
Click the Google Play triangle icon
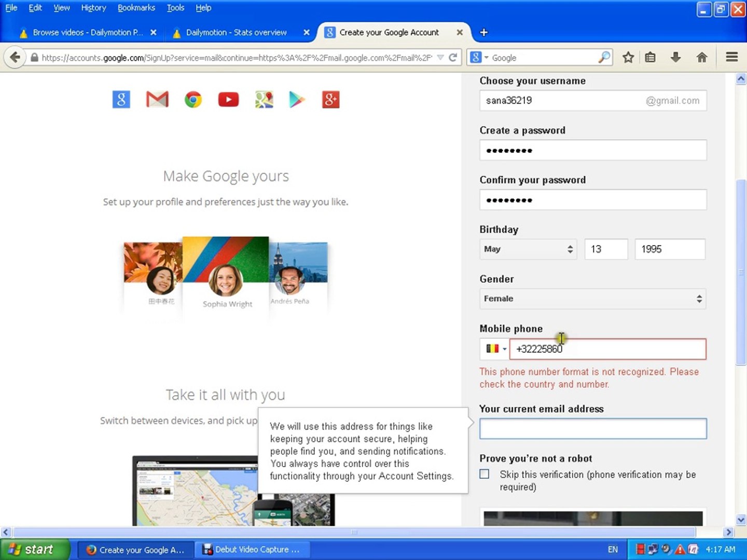point(297,100)
